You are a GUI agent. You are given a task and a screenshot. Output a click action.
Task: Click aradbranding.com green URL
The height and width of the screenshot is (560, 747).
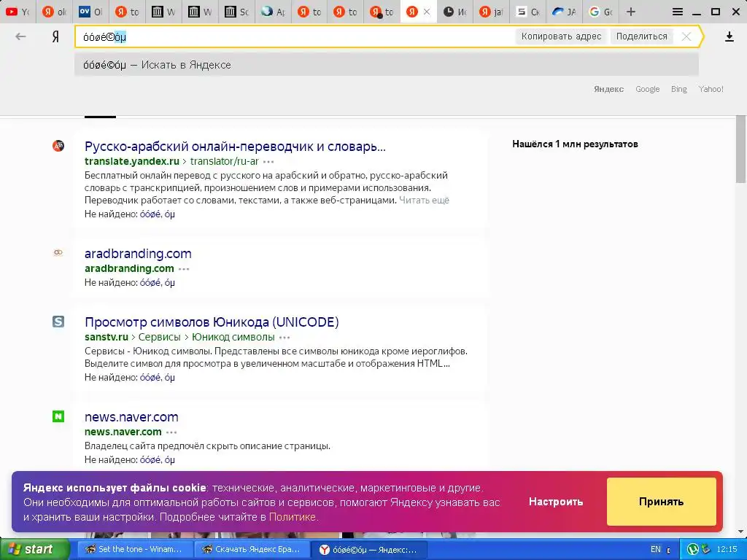pos(129,268)
